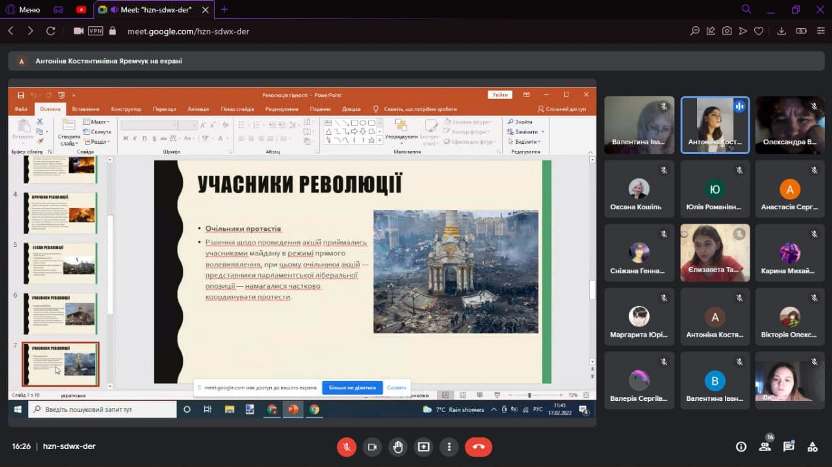Open the chat messages panel
This screenshot has height=467, width=832.
789,447
